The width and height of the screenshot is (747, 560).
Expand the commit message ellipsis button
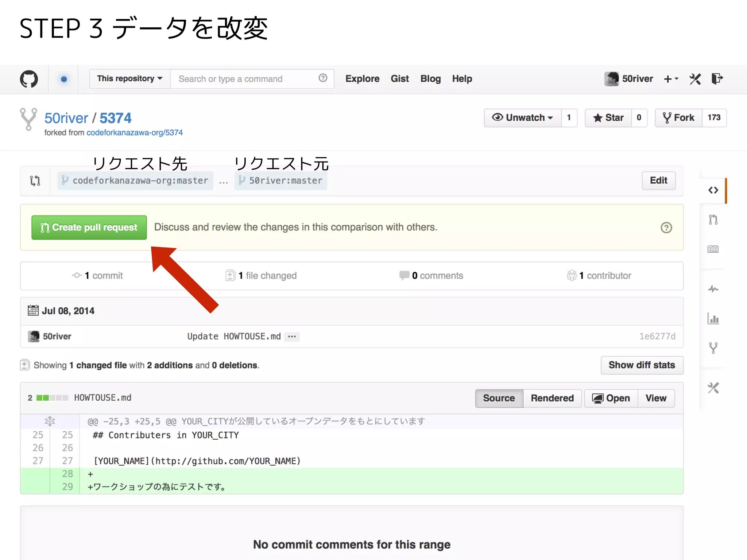tap(292, 337)
